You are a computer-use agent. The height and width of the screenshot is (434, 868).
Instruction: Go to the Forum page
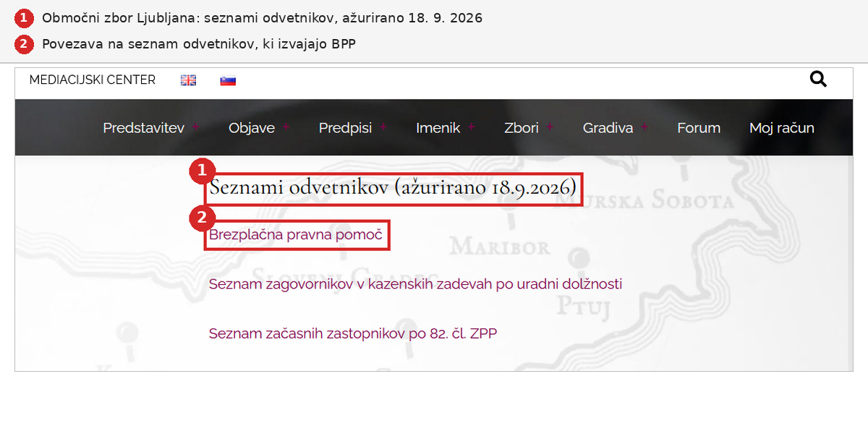(699, 128)
